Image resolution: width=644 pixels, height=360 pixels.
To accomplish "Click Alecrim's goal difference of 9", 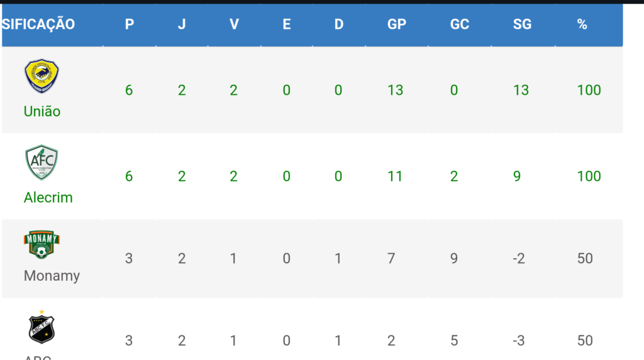I will click(517, 176).
